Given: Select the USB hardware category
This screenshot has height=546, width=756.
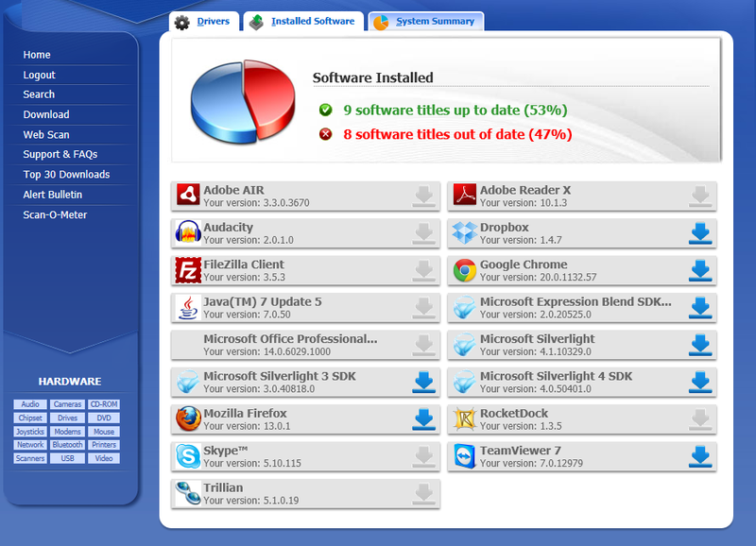Looking at the screenshot, I should pyautogui.click(x=67, y=458).
